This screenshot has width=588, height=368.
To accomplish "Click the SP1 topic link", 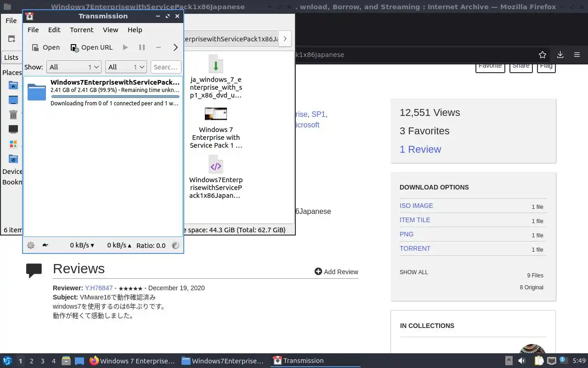I will (x=318, y=114).
